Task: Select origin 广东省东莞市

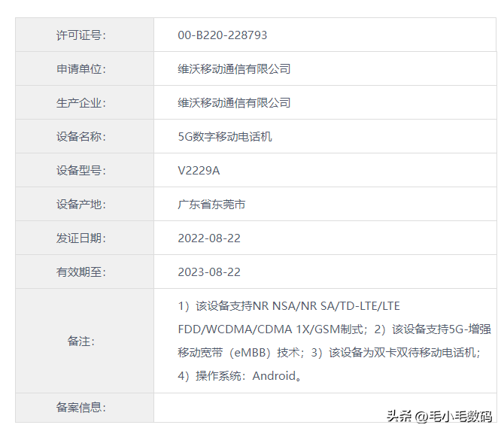Action: [x=211, y=205]
